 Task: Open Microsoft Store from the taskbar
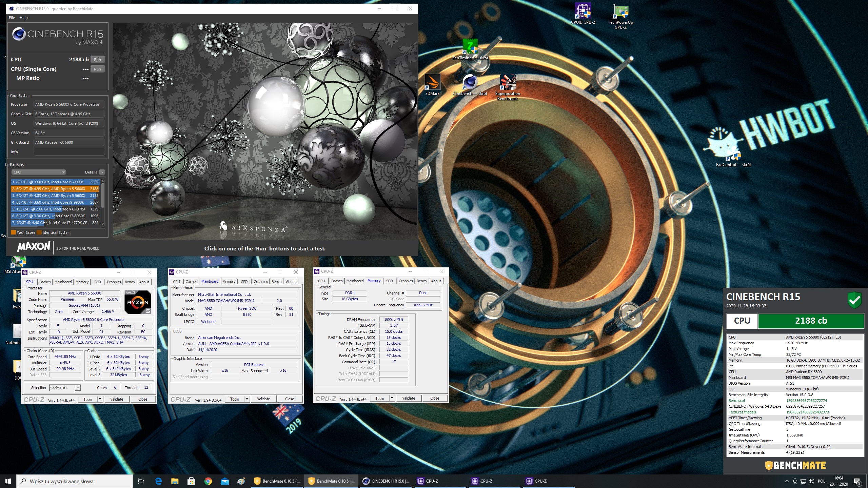pyautogui.click(x=192, y=481)
